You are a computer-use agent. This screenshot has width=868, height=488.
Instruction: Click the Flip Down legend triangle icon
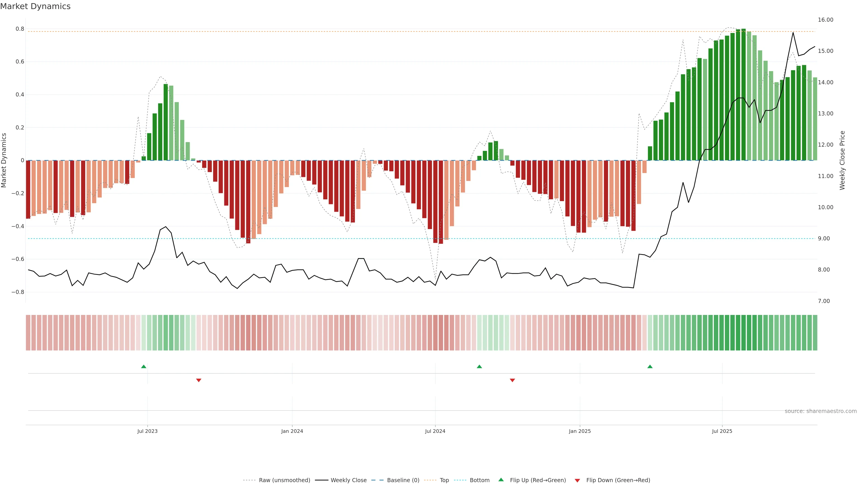pyautogui.click(x=577, y=481)
